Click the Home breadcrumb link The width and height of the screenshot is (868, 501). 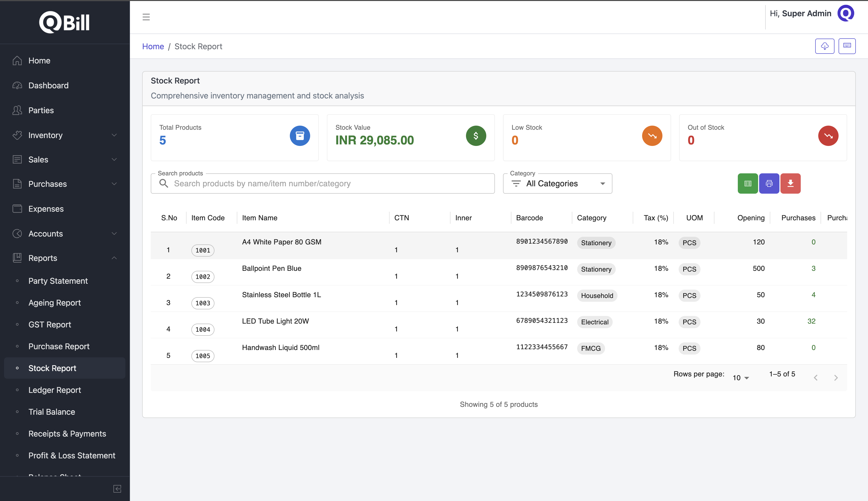click(153, 46)
